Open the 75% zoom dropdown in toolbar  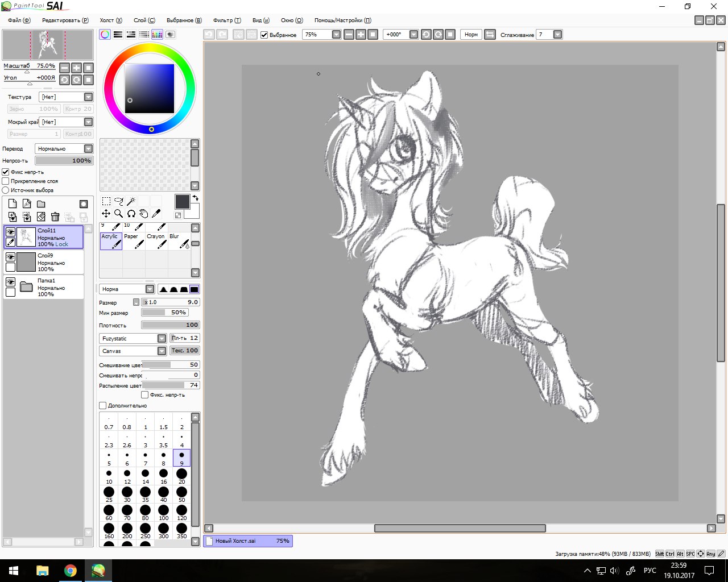321,35
